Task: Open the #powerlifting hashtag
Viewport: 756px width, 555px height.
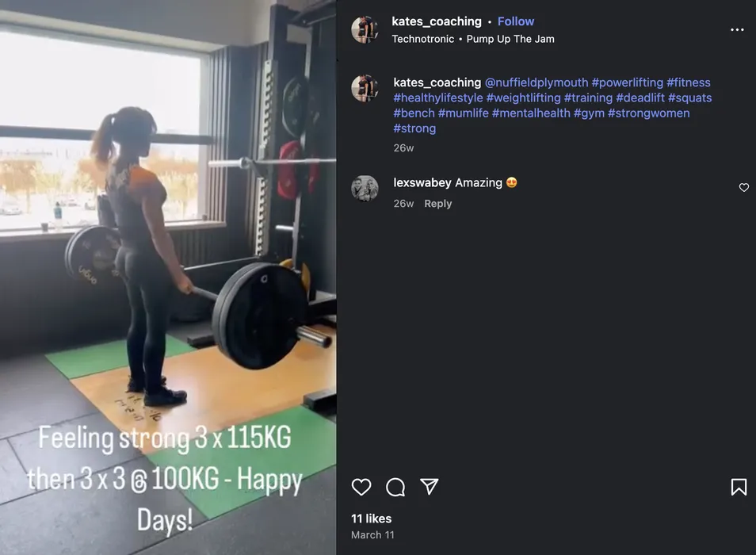Action: pos(628,82)
